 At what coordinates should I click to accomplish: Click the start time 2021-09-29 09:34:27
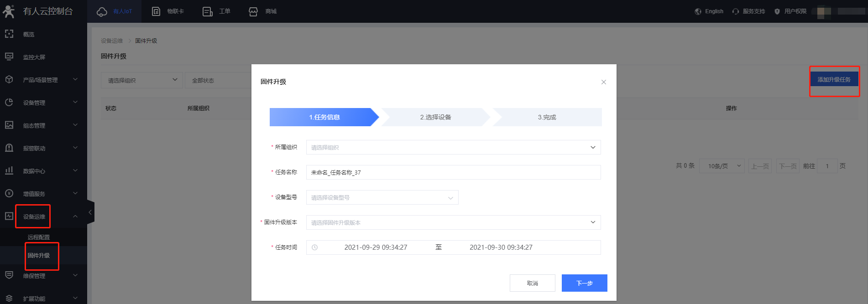tap(376, 247)
